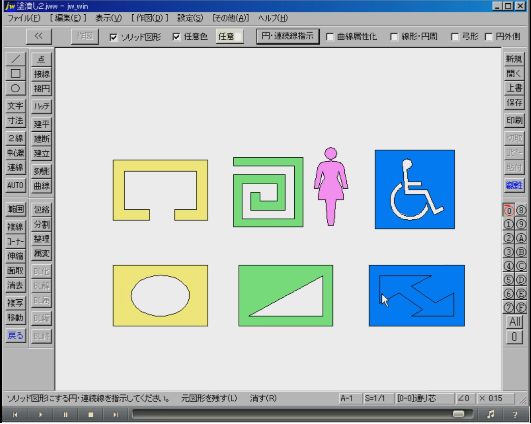The width and height of the screenshot is (531, 424).
Task: Select the 2線 double-line tool
Action: 16,138
